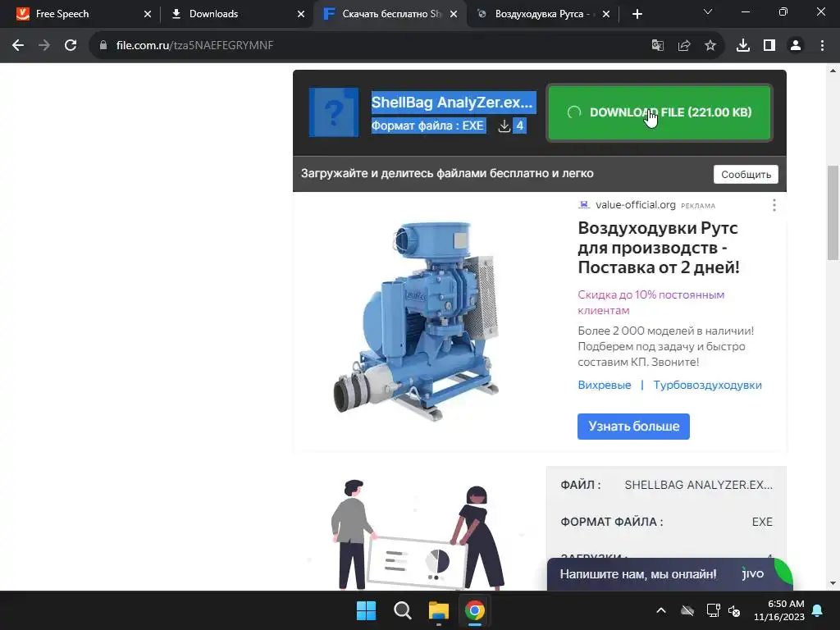Click the jivo chat logo

pos(753,573)
